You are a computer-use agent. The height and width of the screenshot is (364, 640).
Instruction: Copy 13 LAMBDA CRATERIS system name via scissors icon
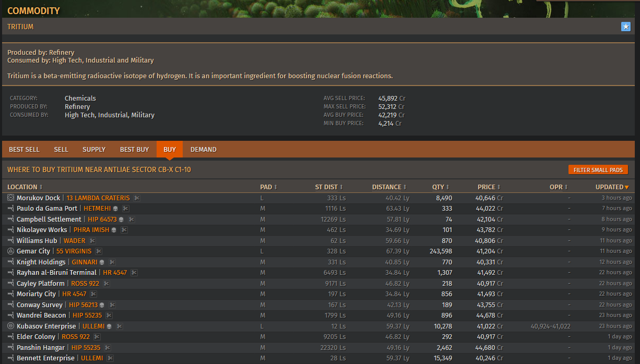[x=137, y=198]
